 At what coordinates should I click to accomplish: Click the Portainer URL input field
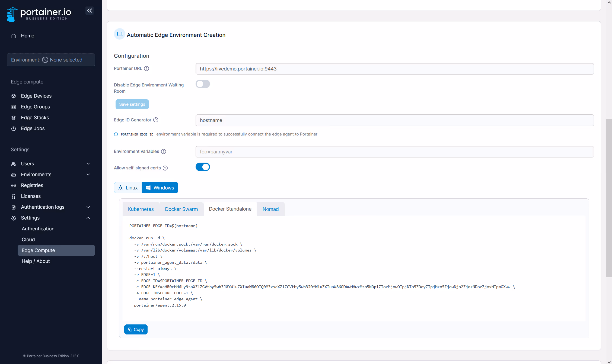click(x=395, y=69)
